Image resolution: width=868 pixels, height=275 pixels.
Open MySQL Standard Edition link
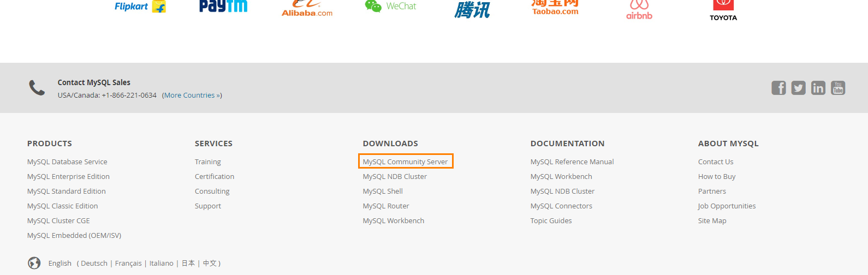point(67,191)
